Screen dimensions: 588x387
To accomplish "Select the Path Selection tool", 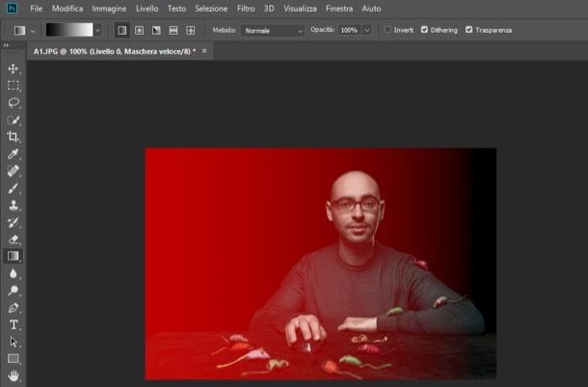I will click(x=13, y=342).
